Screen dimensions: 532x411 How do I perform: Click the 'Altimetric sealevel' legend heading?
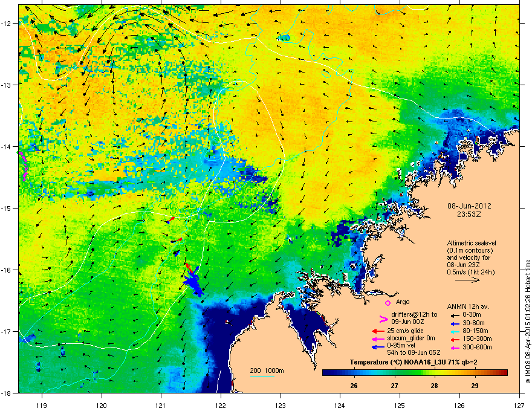click(472, 243)
